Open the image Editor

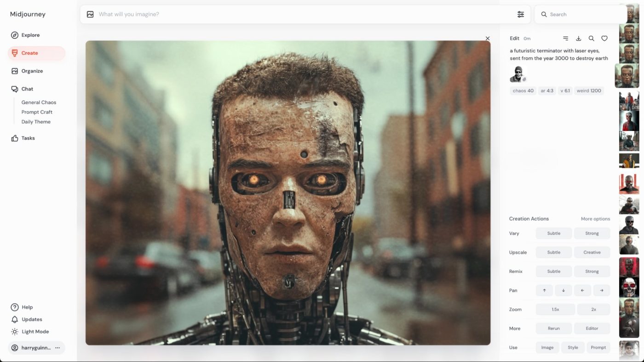592,328
